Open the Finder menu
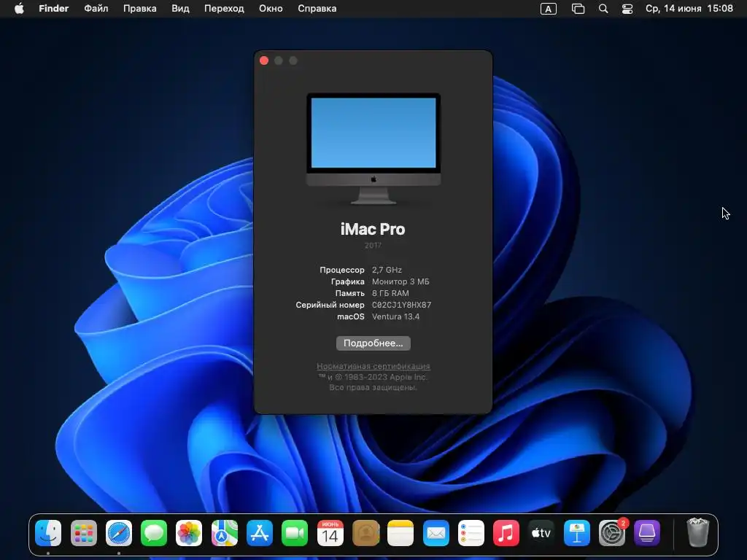The image size is (747, 560). click(54, 9)
